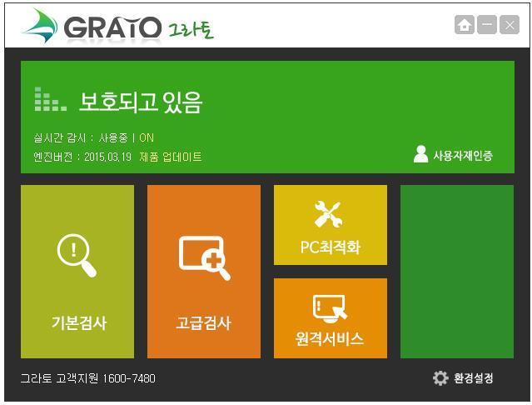Viewport: 532px width, 405px height.
Task: Click the magnifier exclamation scan icon
Action: (x=77, y=256)
